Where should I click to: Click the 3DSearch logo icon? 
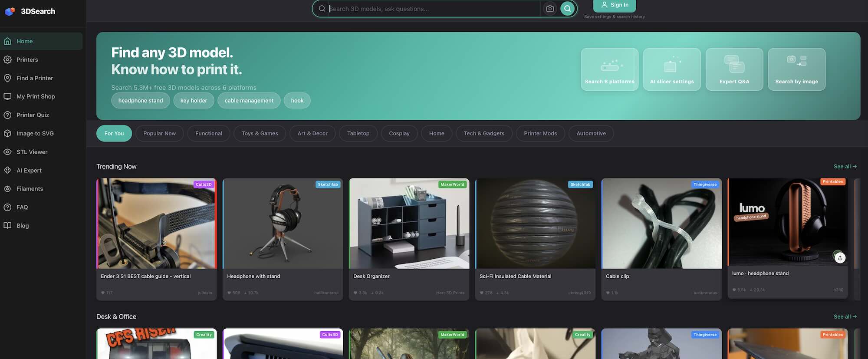point(10,11)
